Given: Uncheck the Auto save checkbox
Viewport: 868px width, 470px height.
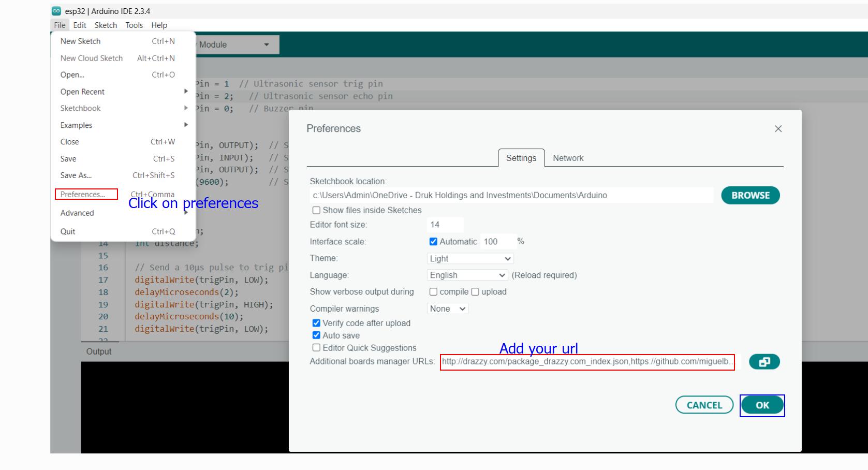Looking at the screenshot, I should [x=316, y=335].
